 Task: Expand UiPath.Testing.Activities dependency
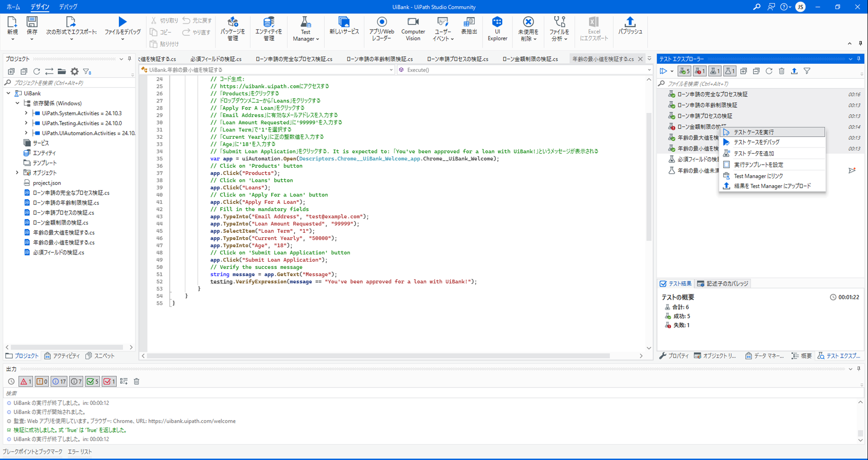click(26, 123)
